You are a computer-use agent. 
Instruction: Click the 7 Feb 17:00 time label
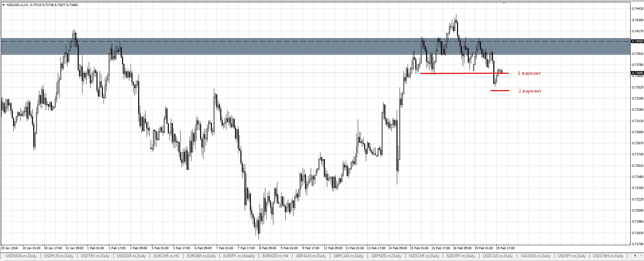(246, 248)
